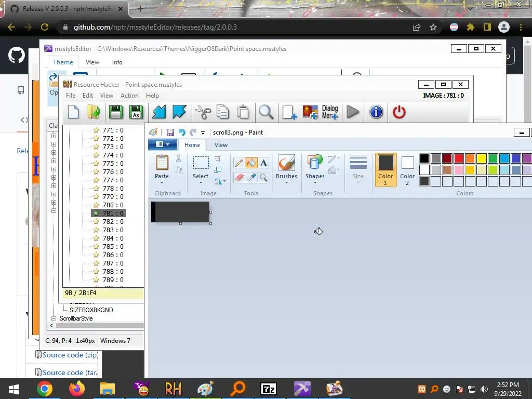
Task: Click the Crop icon in Paint
Action: point(218,158)
